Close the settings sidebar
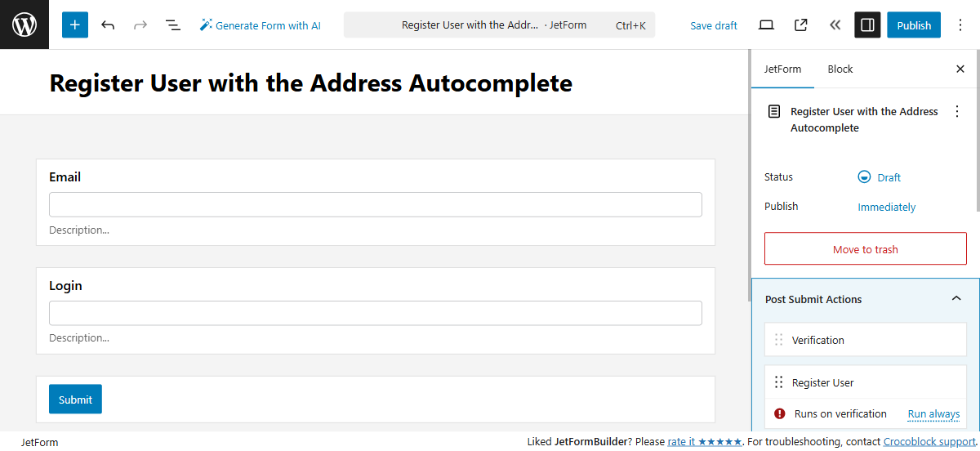 [x=960, y=69]
